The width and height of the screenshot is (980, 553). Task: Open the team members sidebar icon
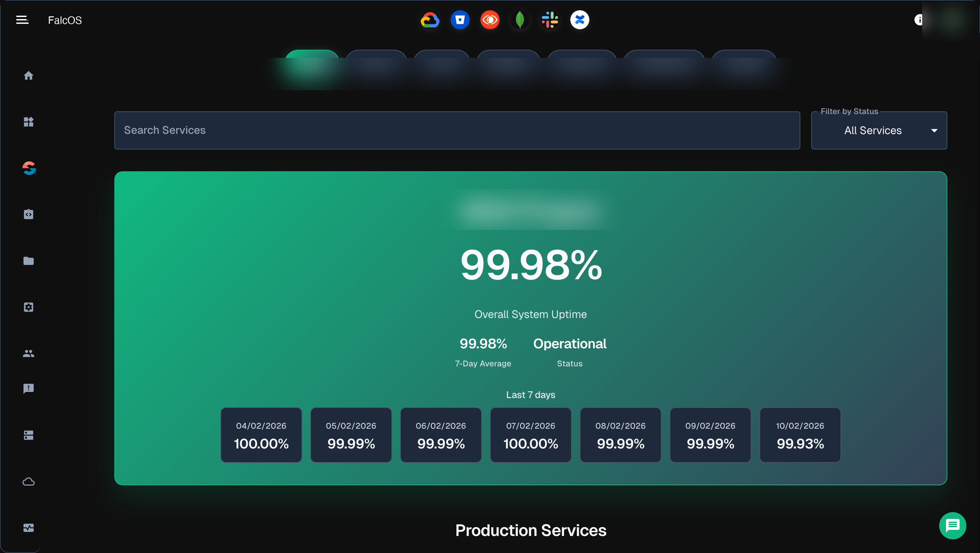tap(29, 353)
